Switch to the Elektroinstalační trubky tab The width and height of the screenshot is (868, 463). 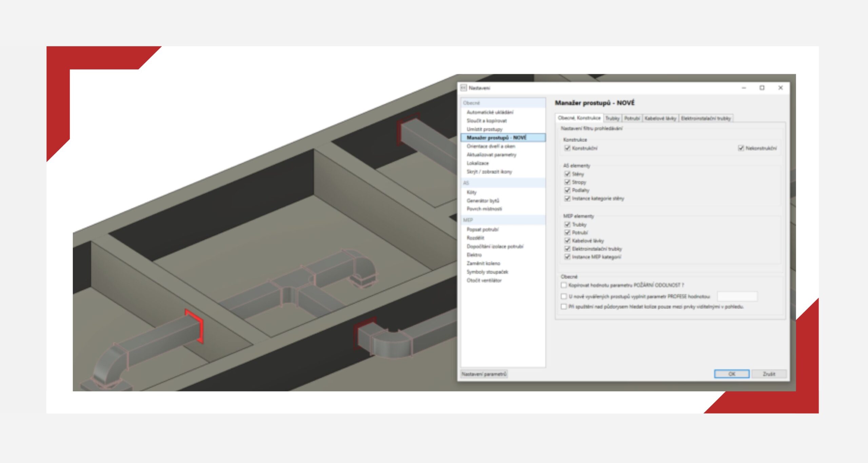point(706,118)
